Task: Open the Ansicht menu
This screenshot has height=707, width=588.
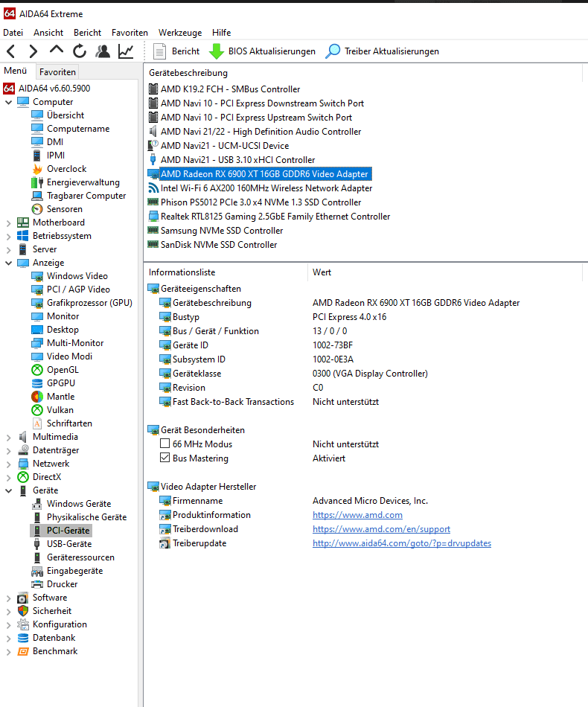Action: coord(48,33)
